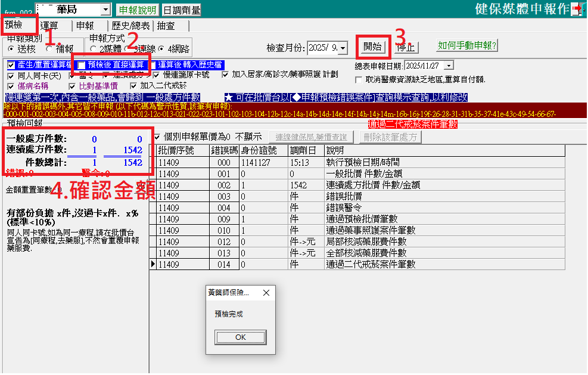Select the 4網路 radio option
The width and height of the screenshot is (588, 375).
pyautogui.click(x=161, y=49)
